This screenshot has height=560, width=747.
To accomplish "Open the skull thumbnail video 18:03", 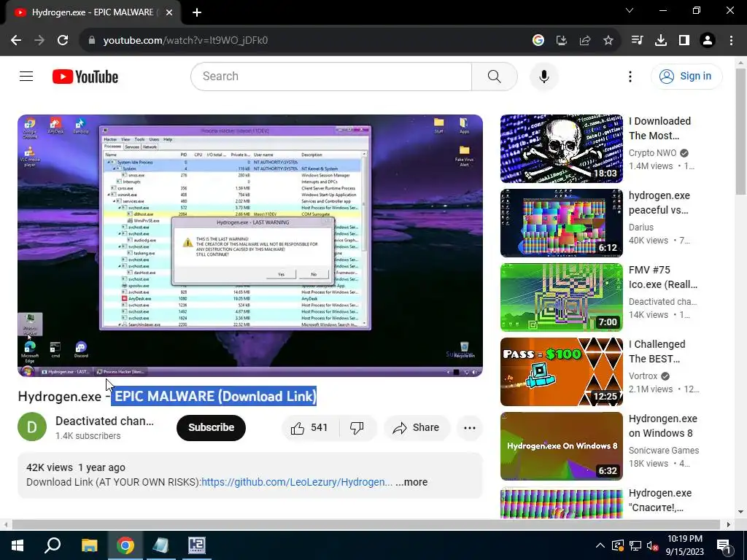I will (561, 149).
